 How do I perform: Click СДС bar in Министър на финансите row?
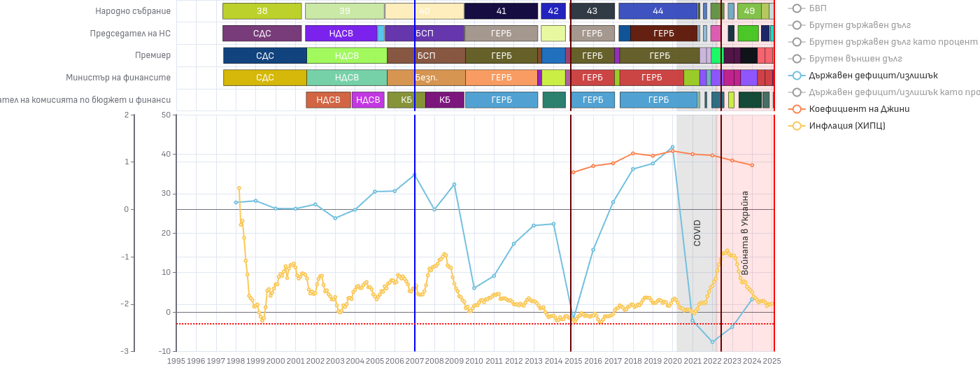point(265,78)
